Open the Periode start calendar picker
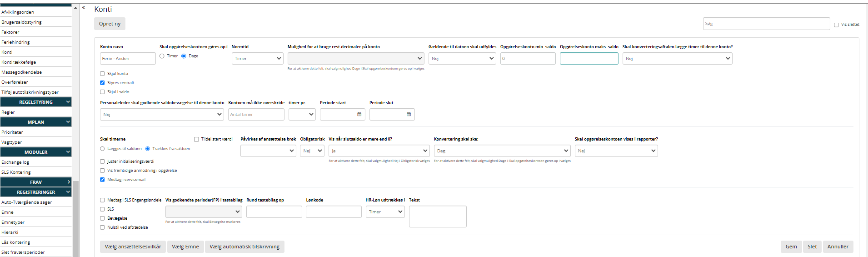This screenshot has height=257, width=868. point(359,115)
